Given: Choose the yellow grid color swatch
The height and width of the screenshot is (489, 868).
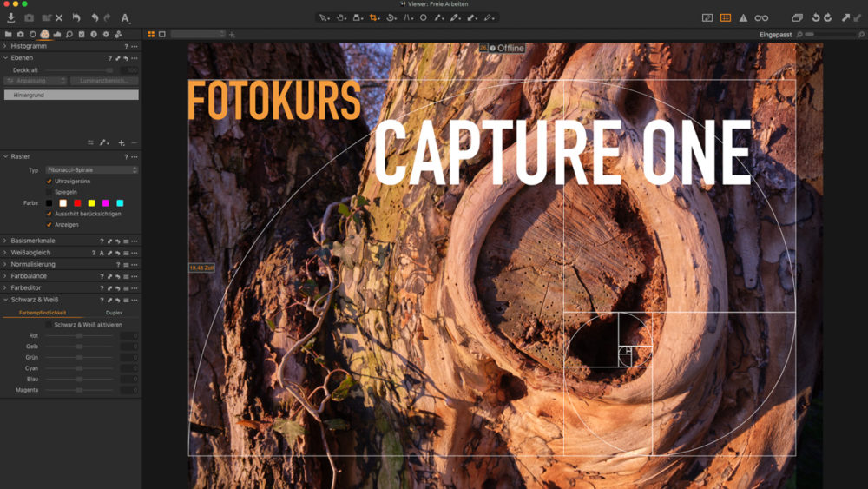Looking at the screenshot, I should 91,203.
